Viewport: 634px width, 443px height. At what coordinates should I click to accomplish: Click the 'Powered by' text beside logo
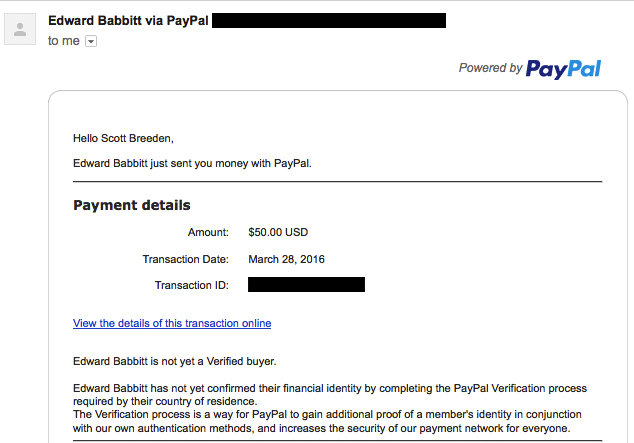pos(490,68)
